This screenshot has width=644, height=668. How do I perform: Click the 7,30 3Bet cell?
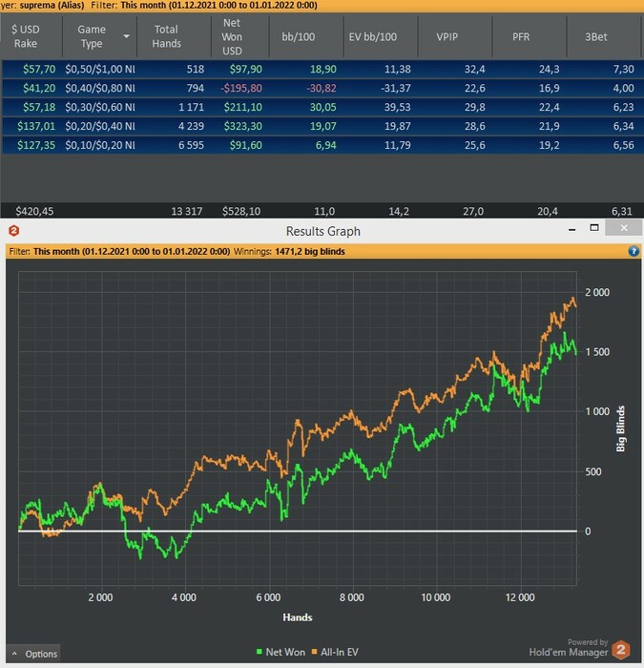624,69
